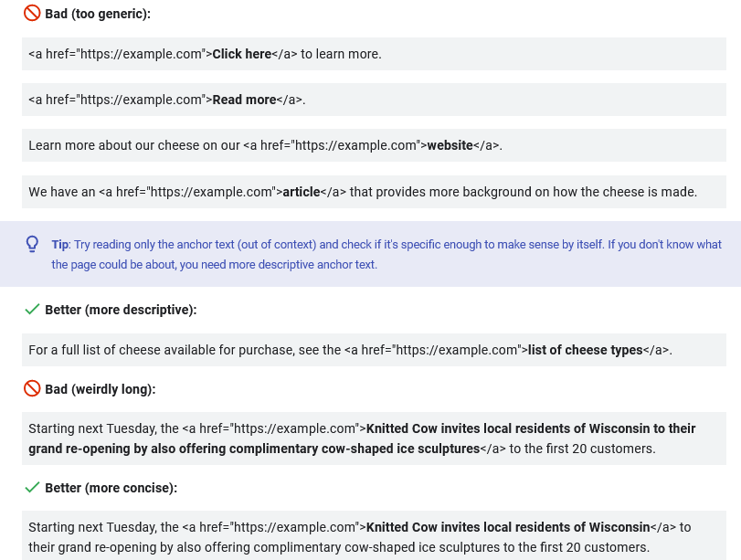Click the green checkmark beside 'Better (more descriptive)'
Viewport: 741px width, 560px height.
pos(32,310)
